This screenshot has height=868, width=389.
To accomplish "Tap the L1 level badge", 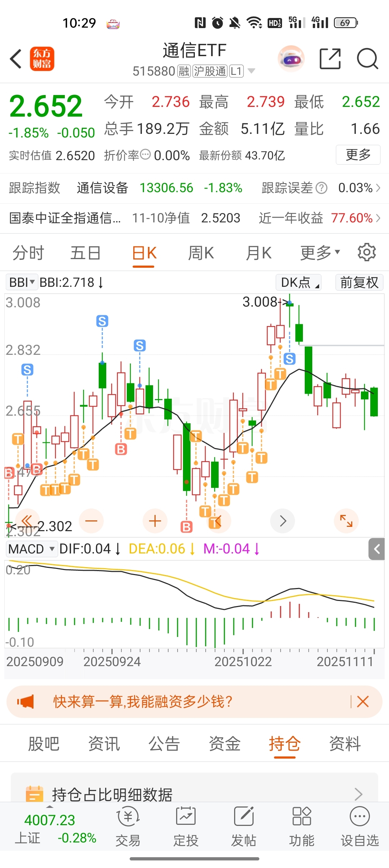I will (237, 71).
